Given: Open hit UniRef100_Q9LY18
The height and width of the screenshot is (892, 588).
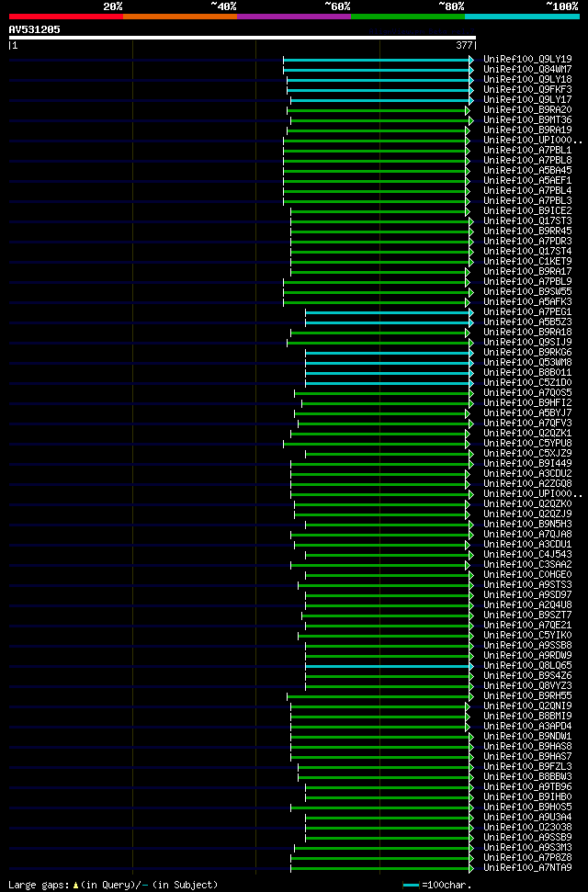Looking at the screenshot, I should [527, 80].
